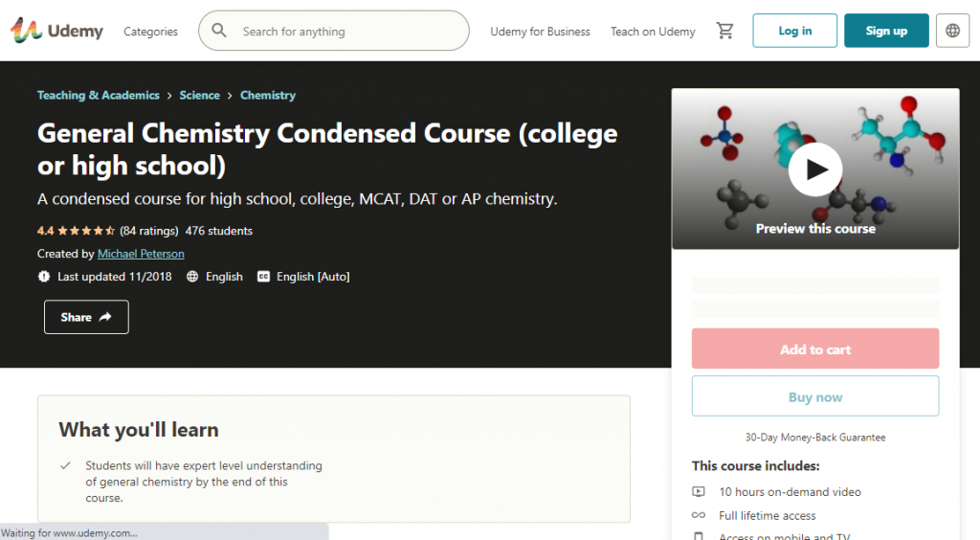Screen dimensions: 980x540
Task: Click the Share button
Action: pyautogui.click(x=86, y=317)
